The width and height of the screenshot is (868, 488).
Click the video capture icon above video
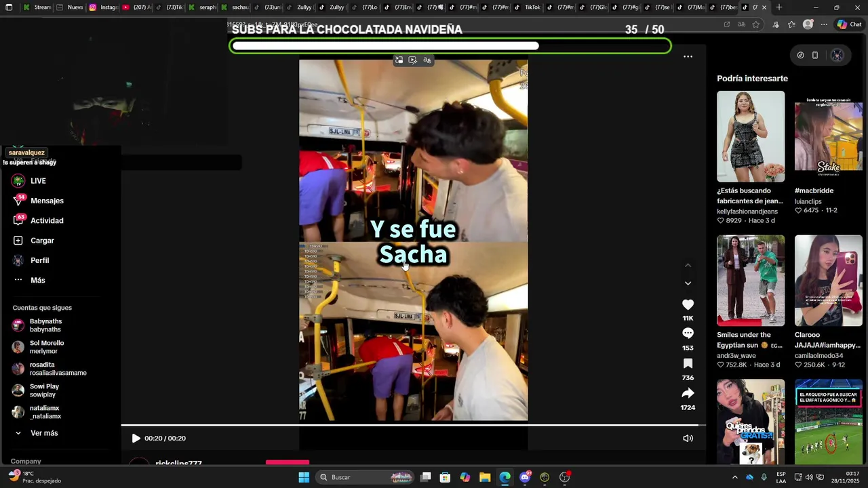413,60
